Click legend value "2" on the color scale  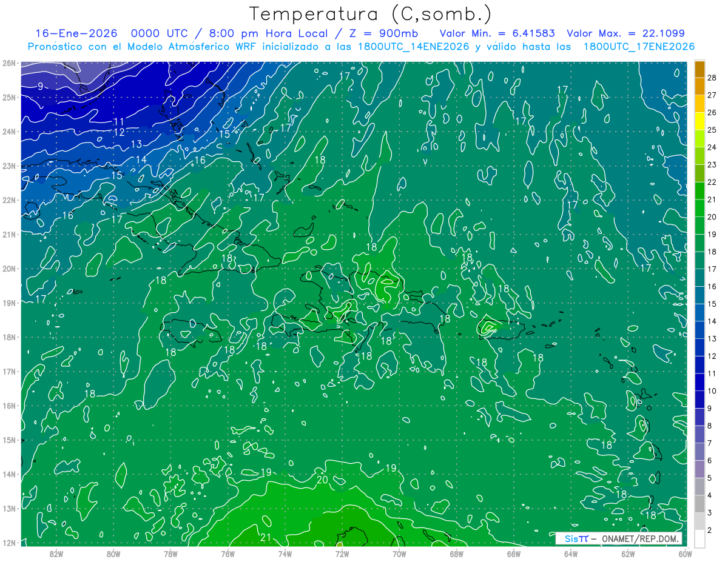(x=710, y=530)
